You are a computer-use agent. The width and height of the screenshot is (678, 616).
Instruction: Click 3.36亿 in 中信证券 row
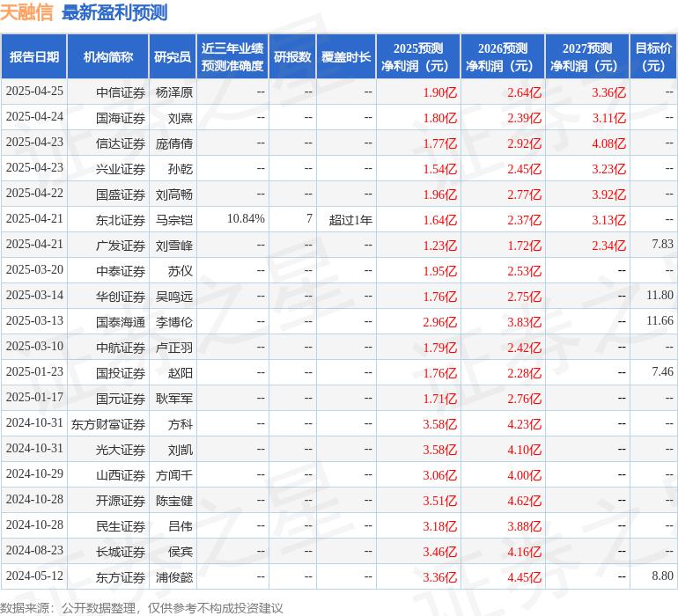(x=608, y=92)
